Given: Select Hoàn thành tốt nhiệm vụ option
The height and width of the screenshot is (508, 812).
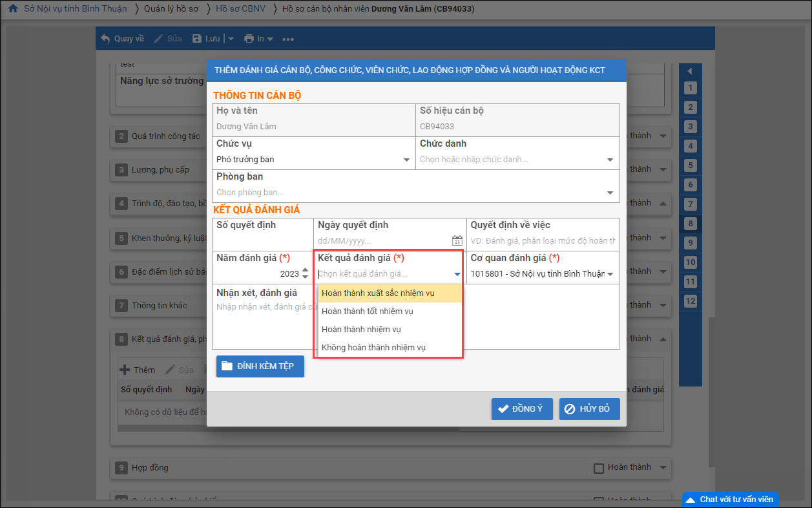Looking at the screenshot, I should [368, 312].
